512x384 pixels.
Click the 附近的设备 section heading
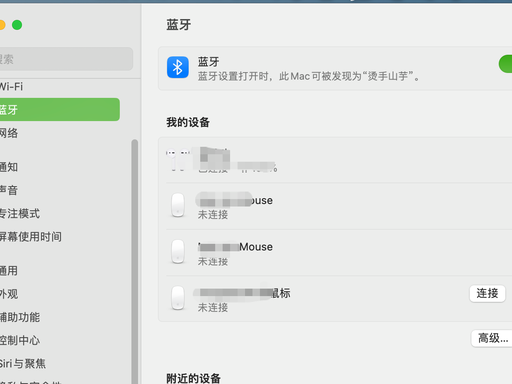194,378
